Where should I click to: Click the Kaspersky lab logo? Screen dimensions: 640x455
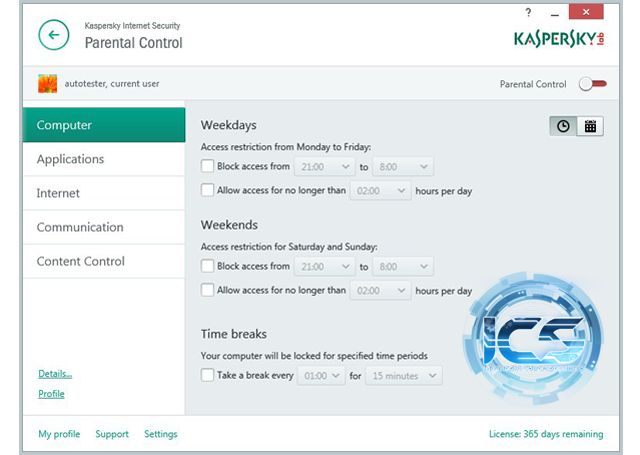pos(559,39)
